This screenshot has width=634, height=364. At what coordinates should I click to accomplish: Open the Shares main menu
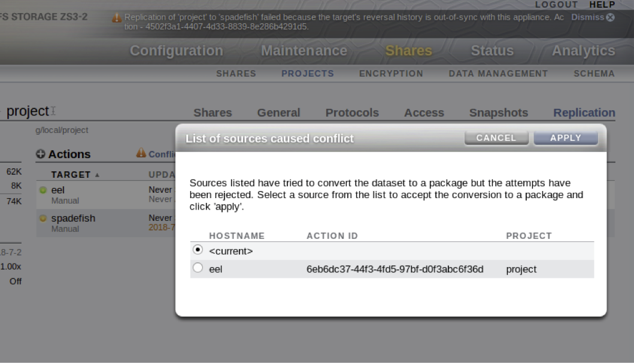409,50
